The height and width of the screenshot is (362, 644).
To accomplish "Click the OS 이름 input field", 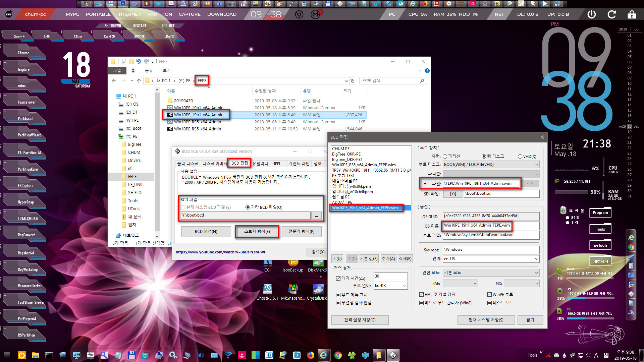I will coord(491,226).
